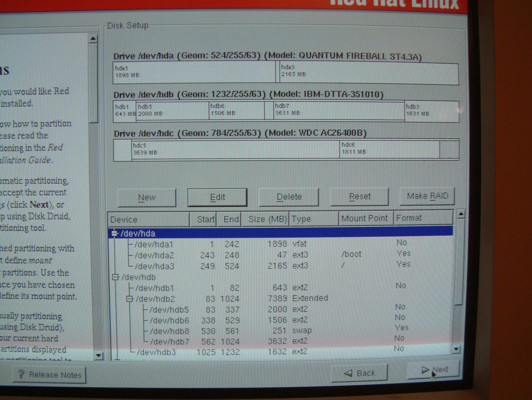This screenshot has width=532, height=400.
Task: Select the /dev/hdb8 swap row
Action: point(280,330)
